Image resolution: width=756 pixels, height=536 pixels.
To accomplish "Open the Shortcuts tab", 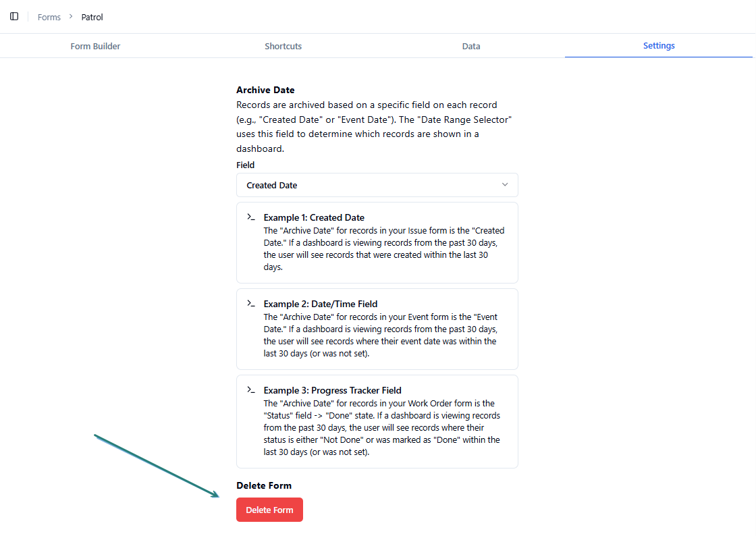I will click(x=283, y=46).
